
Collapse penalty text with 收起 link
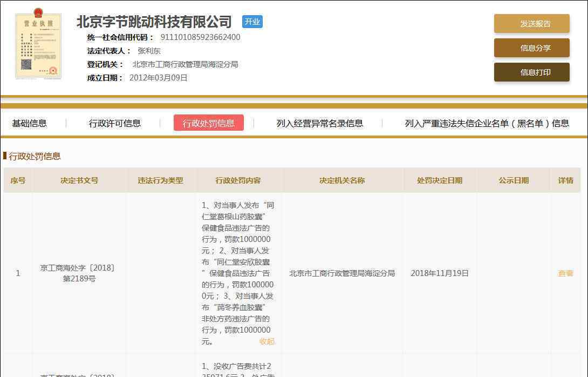coord(267,341)
